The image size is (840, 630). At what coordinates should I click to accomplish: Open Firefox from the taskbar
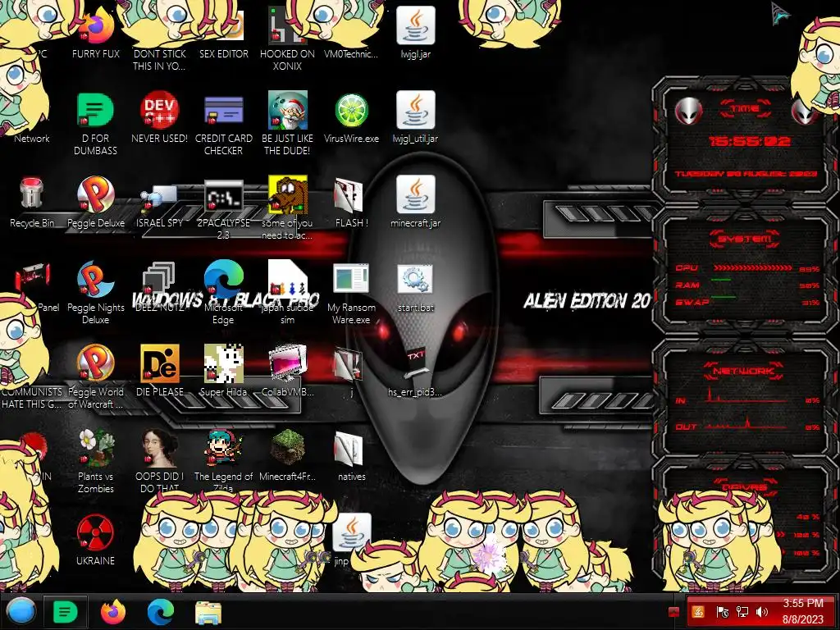click(x=113, y=611)
